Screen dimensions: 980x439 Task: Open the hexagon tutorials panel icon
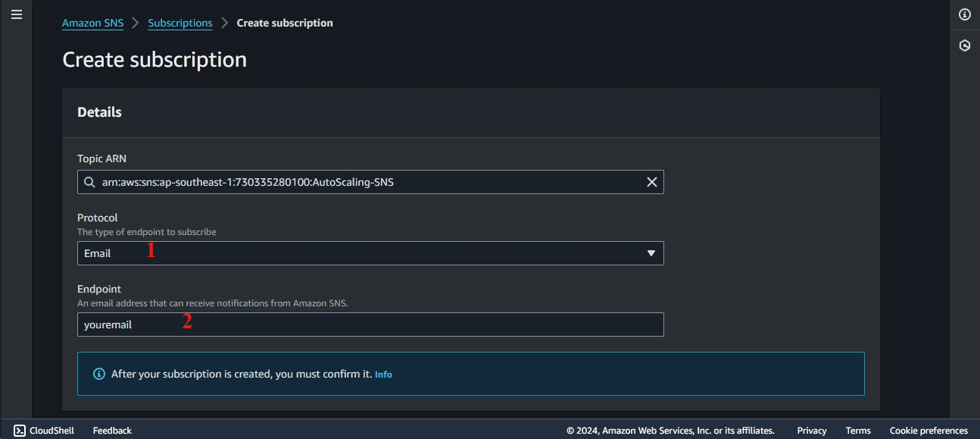(964, 45)
